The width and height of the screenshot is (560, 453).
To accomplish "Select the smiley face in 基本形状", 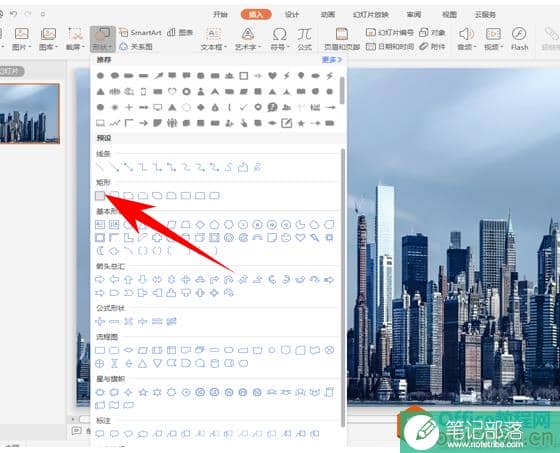I will click(286, 238).
